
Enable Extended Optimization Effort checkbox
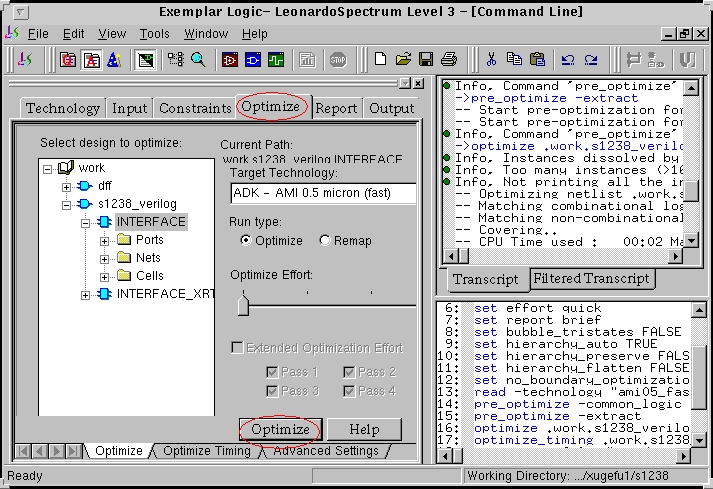coord(237,348)
